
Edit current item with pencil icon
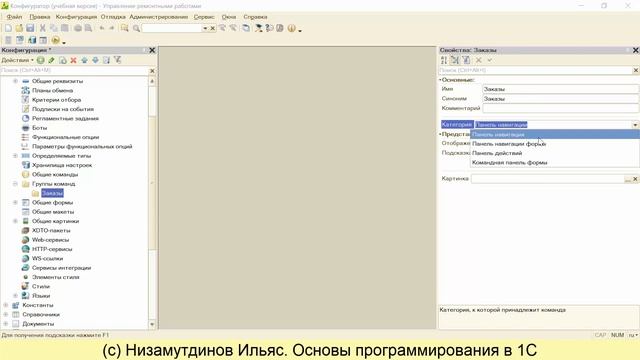(51, 60)
